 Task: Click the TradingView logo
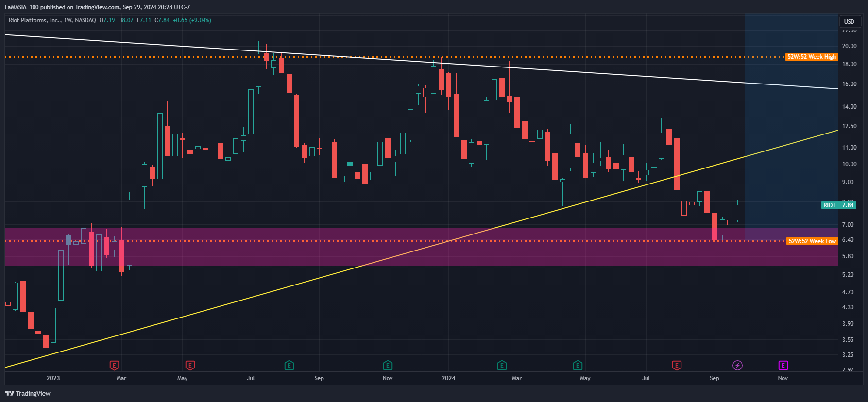[28, 393]
